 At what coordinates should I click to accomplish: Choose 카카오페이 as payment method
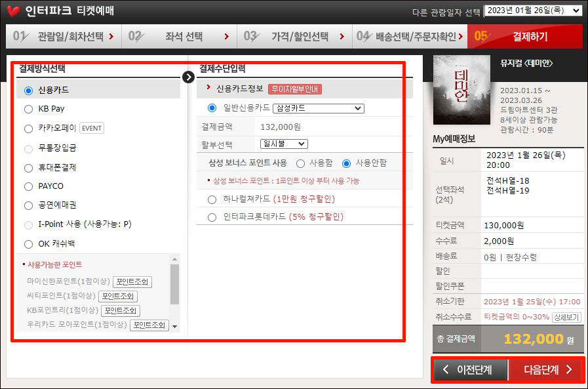coord(28,129)
